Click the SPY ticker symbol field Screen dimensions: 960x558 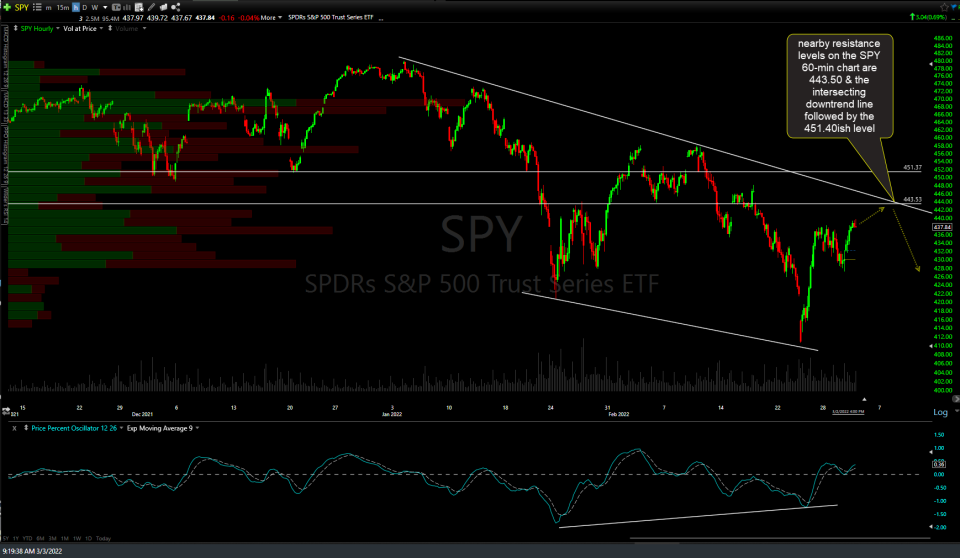coord(21,7)
